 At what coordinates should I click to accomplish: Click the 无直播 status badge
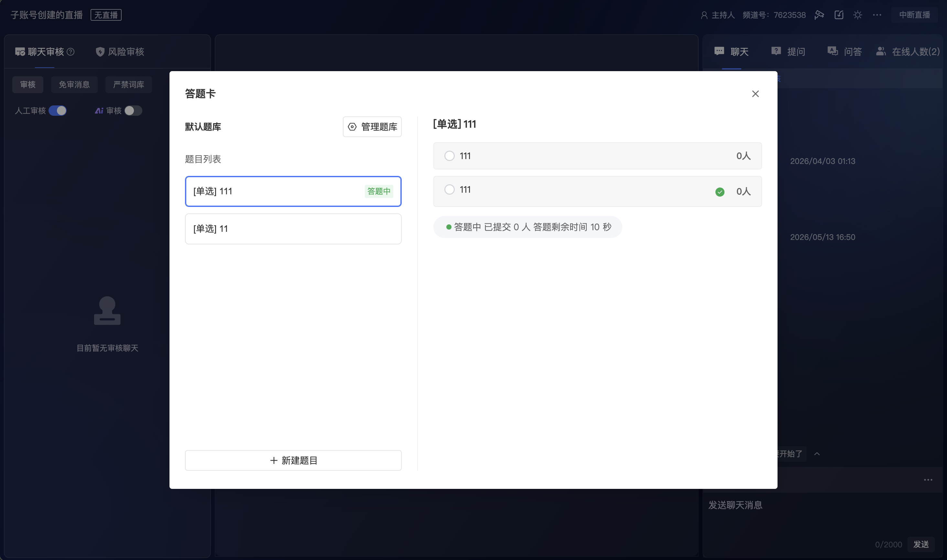tap(106, 15)
